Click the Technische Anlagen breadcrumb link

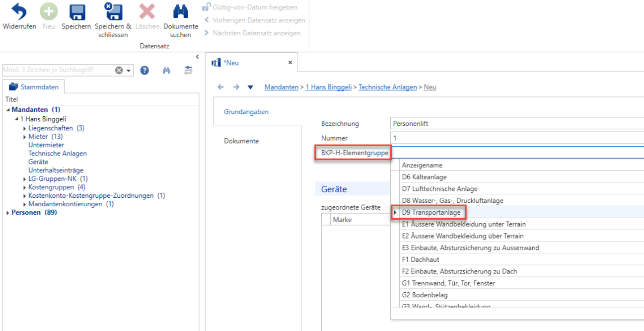tap(388, 87)
